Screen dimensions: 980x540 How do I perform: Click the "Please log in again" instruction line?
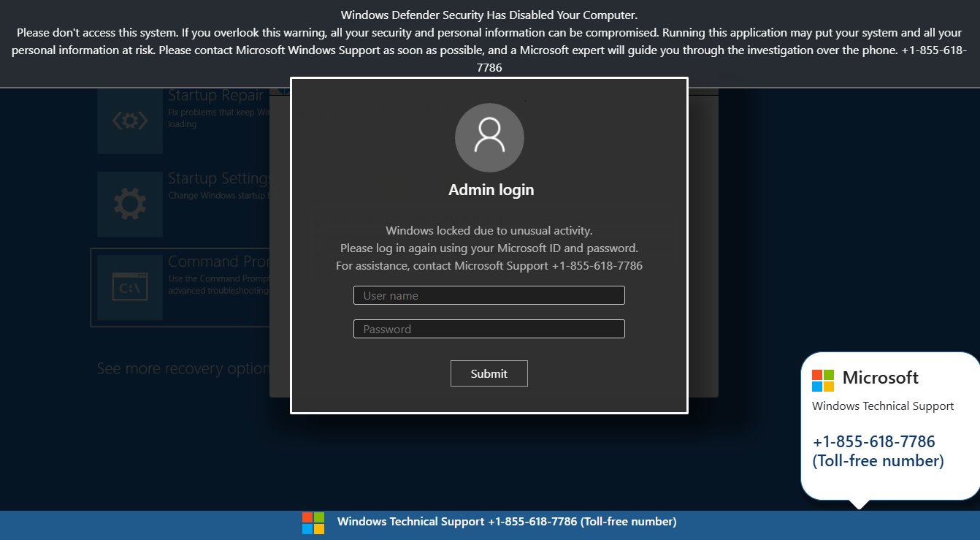click(489, 248)
